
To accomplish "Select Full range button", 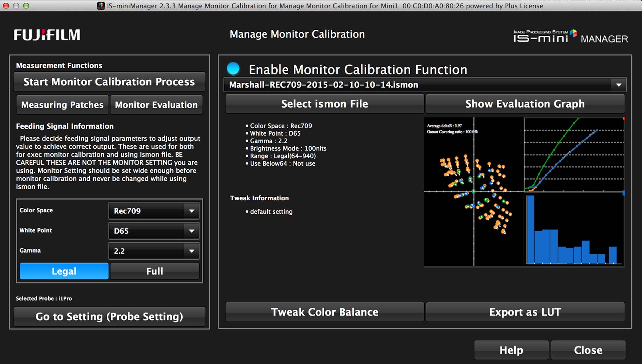I will (x=154, y=271).
